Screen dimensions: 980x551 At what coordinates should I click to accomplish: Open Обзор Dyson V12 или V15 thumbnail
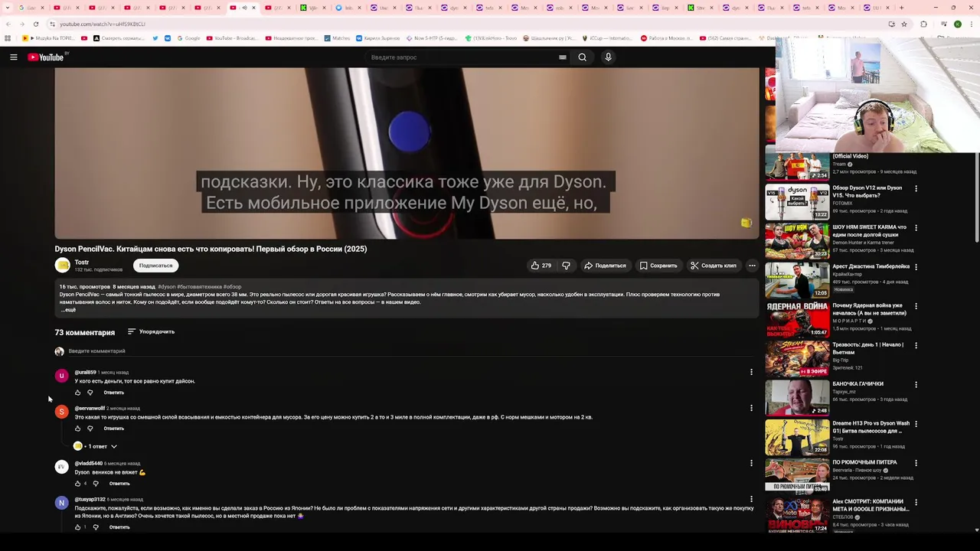coord(797,202)
